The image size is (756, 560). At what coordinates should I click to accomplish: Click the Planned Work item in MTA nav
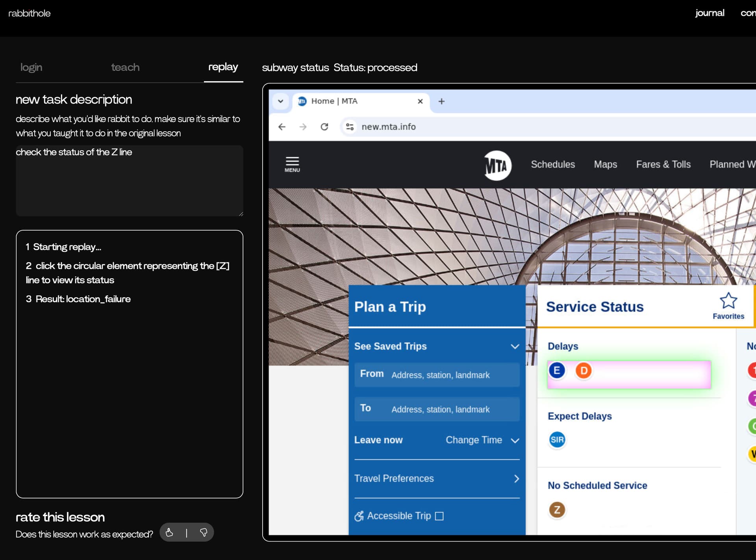pyautogui.click(x=733, y=164)
